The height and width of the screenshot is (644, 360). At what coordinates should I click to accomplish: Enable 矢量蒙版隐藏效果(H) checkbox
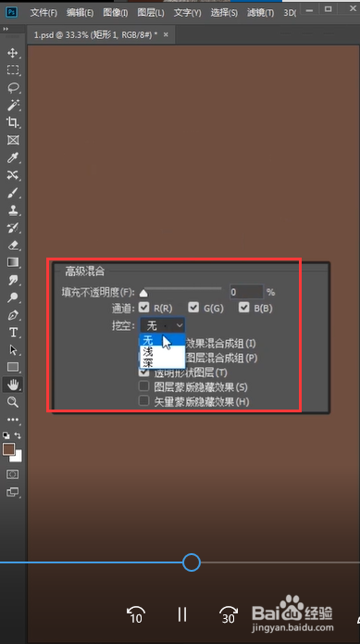coord(144,400)
